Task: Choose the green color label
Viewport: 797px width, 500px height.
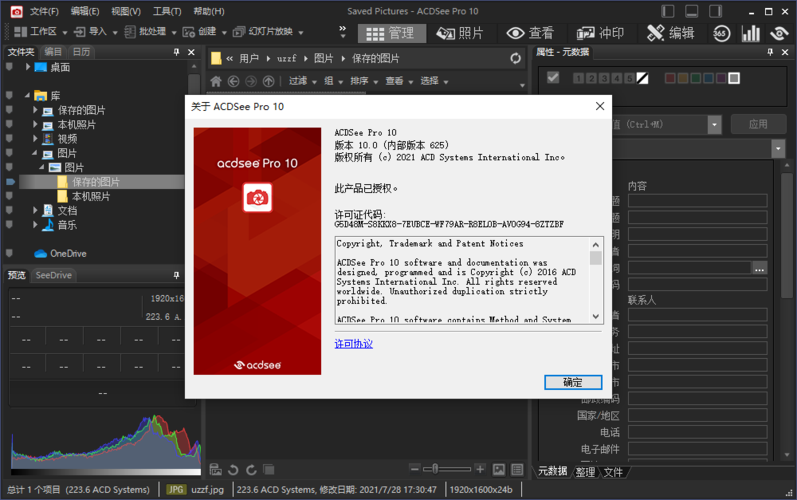Action: (x=695, y=78)
